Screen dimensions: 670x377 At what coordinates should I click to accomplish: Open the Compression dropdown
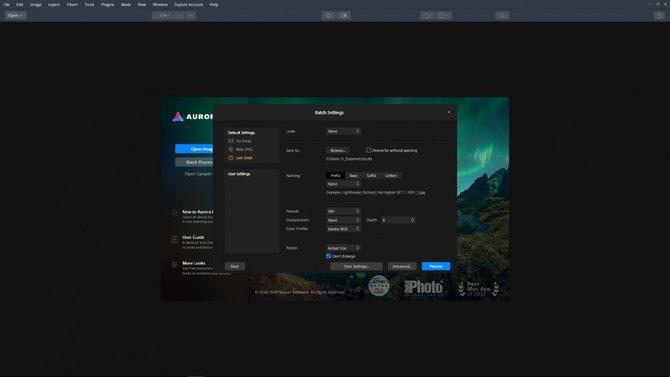click(x=344, y=220)
